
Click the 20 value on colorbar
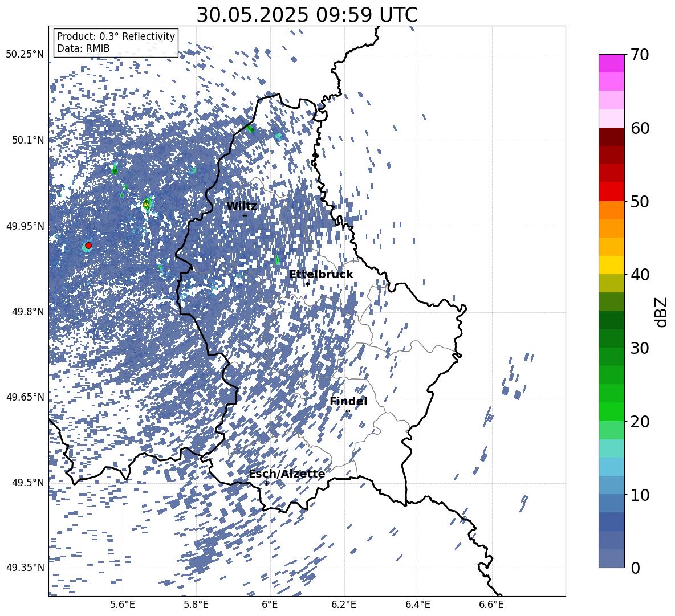(x=640, y=421)
